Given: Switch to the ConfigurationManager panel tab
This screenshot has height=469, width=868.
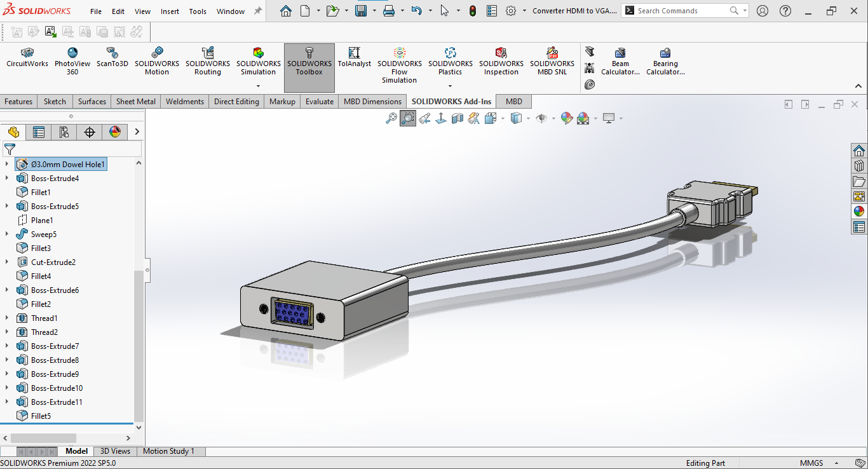Looking at the screenshot, I should [x=64, y=132].
